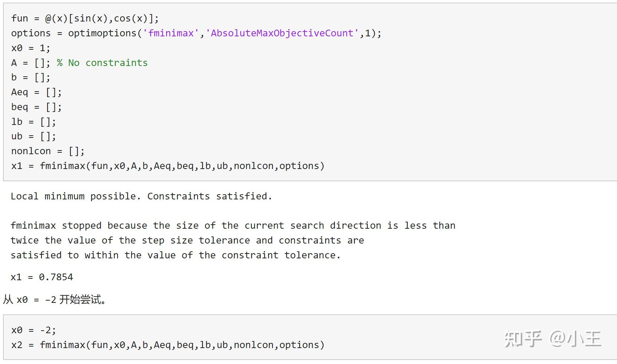Click the 知乎 @小王 watermark

point(552,339)
